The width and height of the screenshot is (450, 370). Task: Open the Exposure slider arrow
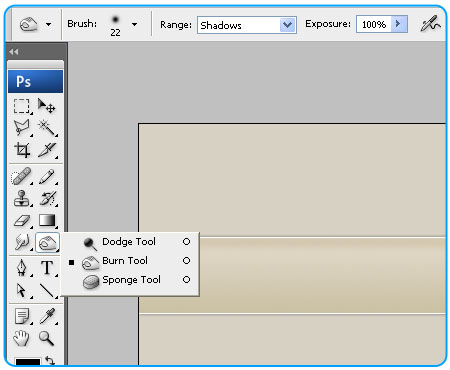tap(399, 24)
